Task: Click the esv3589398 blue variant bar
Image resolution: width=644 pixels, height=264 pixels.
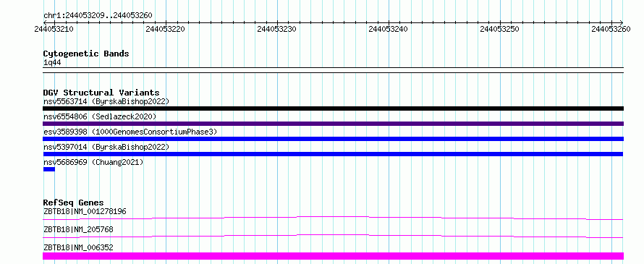Action: coord(333,139)
